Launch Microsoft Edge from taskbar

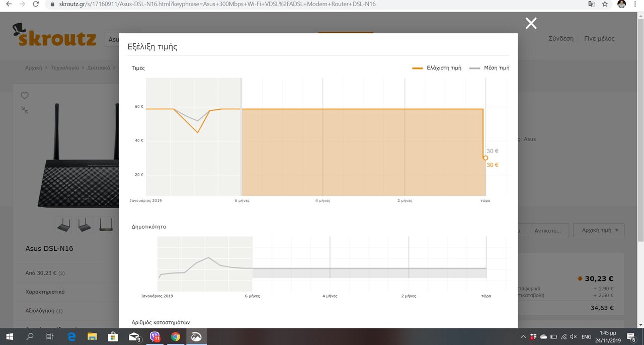pos(71,336)
